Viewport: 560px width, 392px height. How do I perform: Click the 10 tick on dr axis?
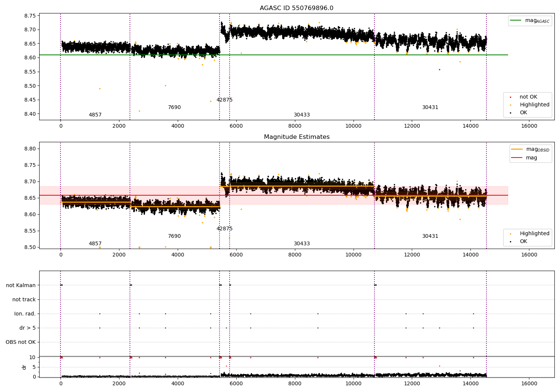[32, 357]
